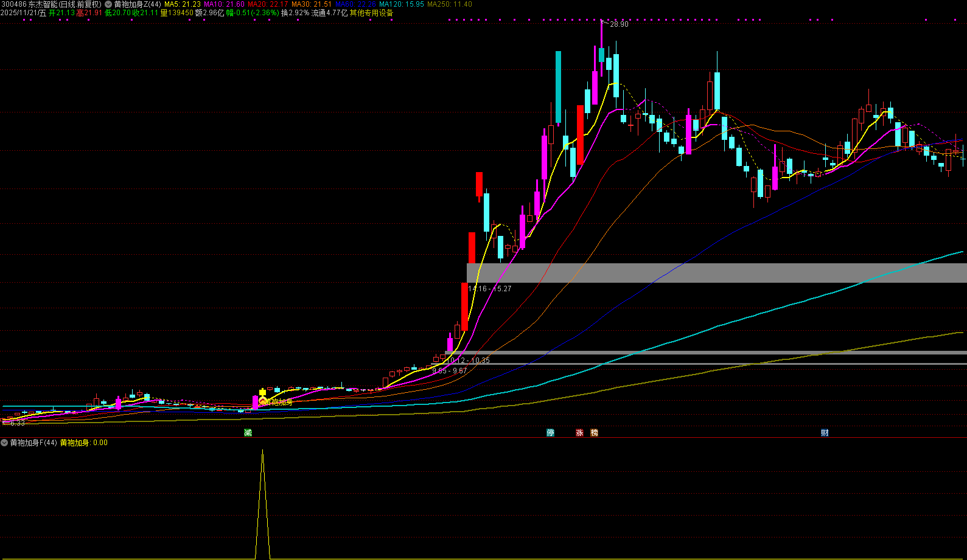Select the MA10 magenta average label
967x560 pixels.
pyautogui.click(x=224, y=4)
